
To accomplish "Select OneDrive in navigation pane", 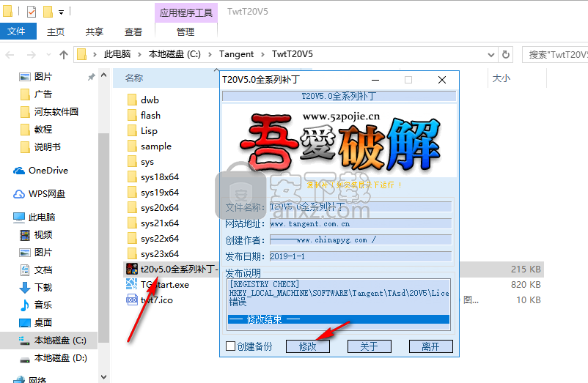I will [x=48, y=171].
